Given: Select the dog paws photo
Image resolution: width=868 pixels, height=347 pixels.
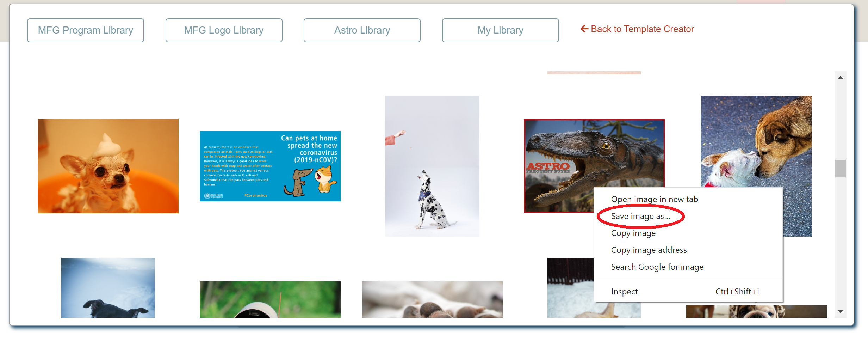Looking at the screenshot, I should tap(432, 300).
